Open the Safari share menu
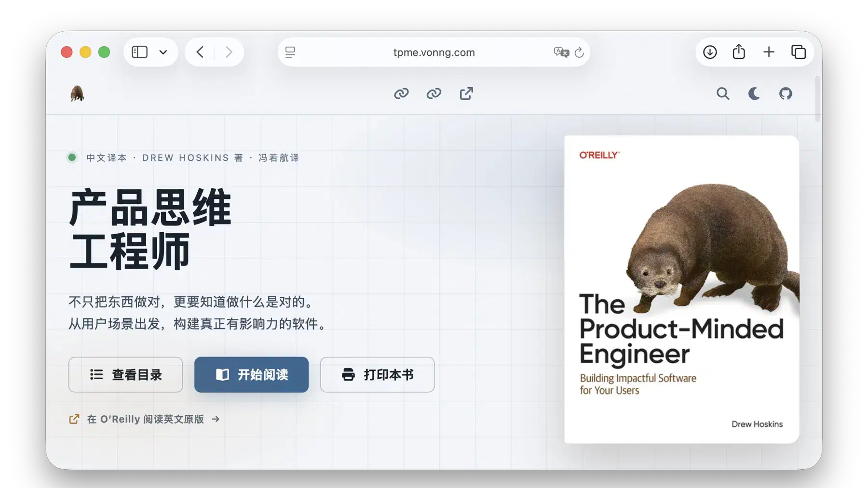This screenshot has height=488, width=868. (x=739, y=52)
